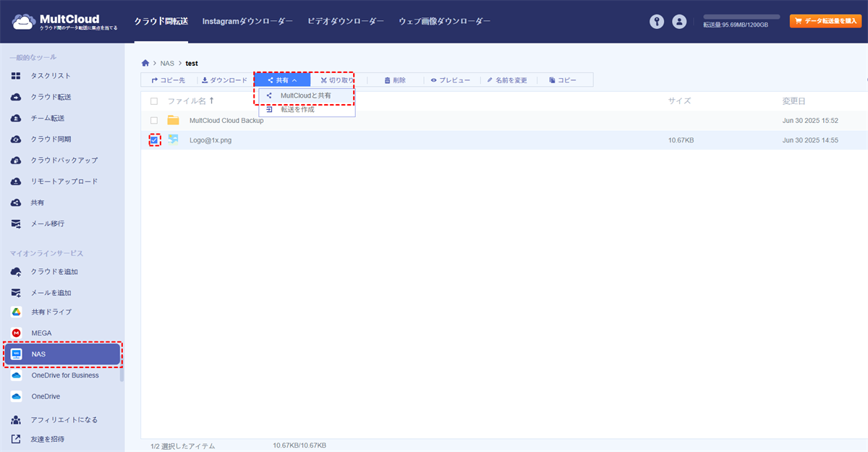
Task: Click the 10.67KB size cell
Action: (681, 140)
